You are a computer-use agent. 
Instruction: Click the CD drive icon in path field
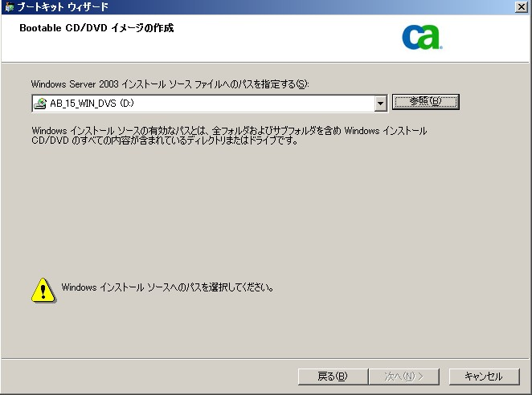[40, 104]
